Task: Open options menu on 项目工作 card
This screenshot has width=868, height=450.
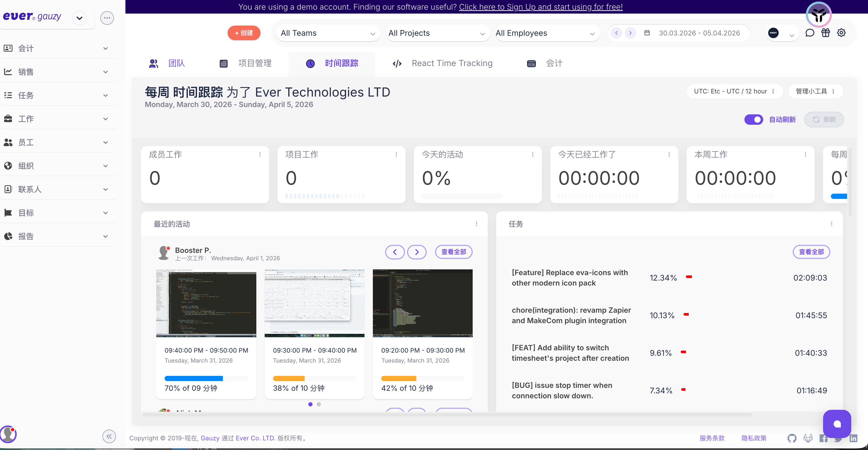Action: pos(396,155)
